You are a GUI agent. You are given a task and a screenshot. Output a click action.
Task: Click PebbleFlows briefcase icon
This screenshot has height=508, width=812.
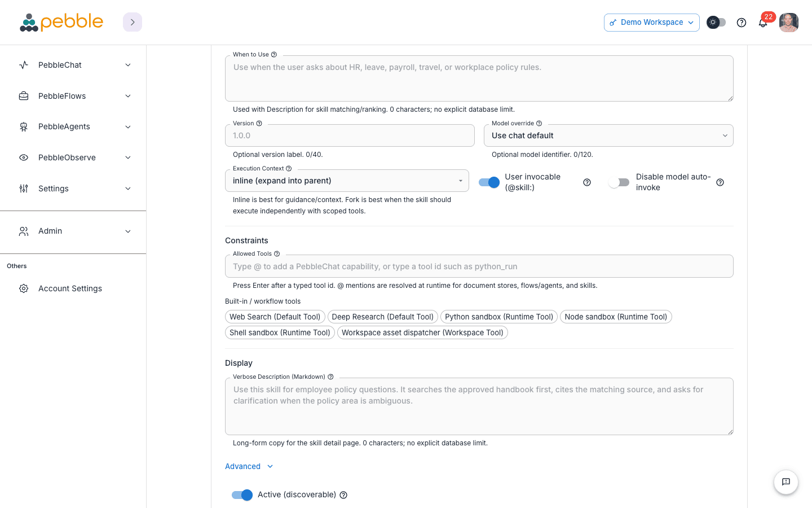point(24,96)
